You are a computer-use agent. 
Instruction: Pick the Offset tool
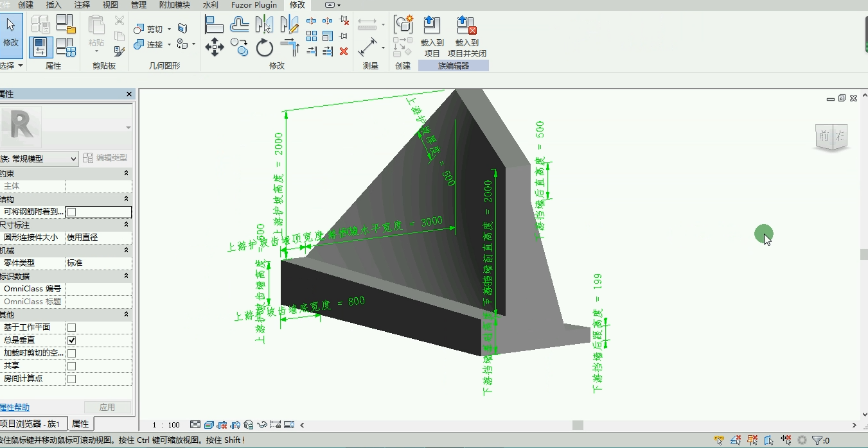[x=239, y=24]
